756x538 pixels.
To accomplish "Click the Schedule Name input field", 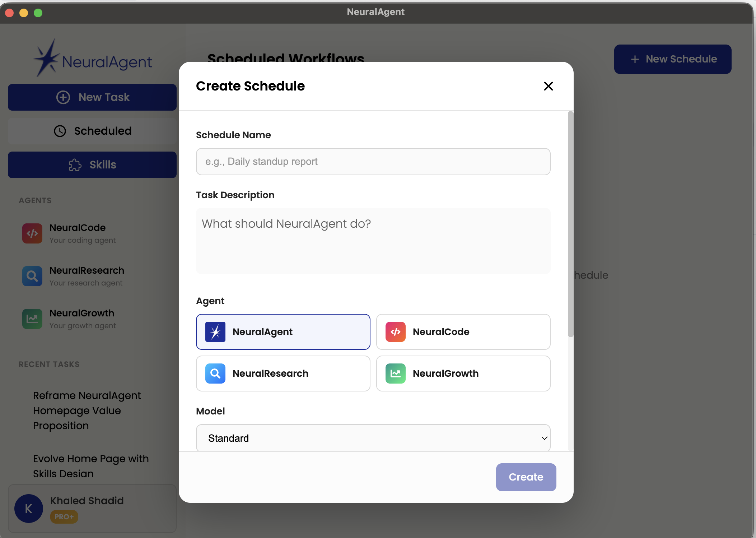I will pyautogui.click(x=373, y=161).
